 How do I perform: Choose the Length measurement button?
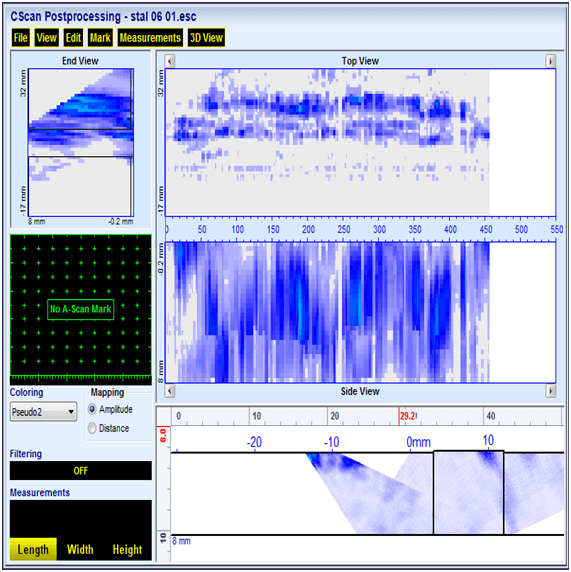tap(33, 549)
